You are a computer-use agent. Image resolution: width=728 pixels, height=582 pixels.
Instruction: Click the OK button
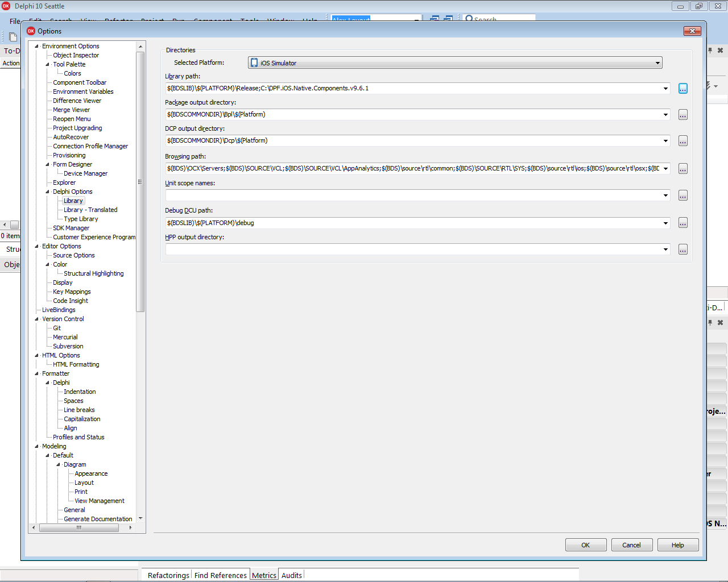585,545
